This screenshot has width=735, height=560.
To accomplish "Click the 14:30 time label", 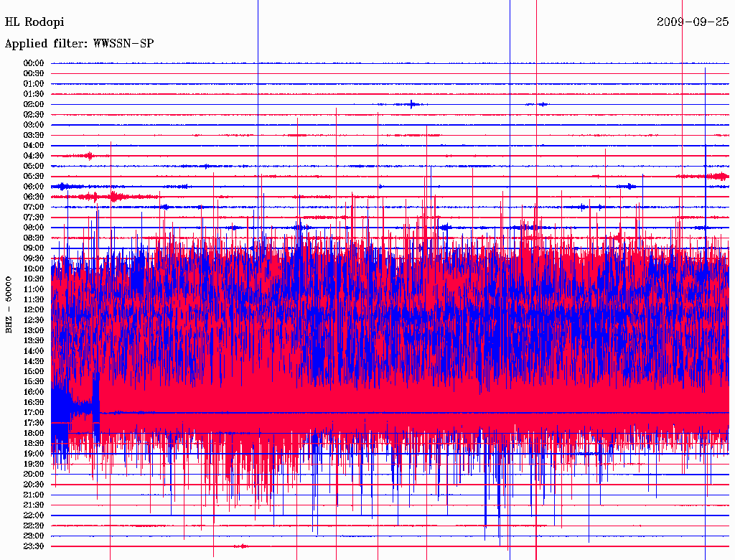I will (x=33, y=362).
